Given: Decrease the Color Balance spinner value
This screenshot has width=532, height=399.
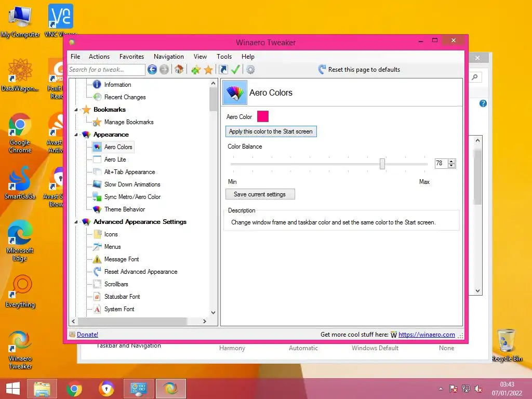Looking at the screenshot, I should [451, 166].
